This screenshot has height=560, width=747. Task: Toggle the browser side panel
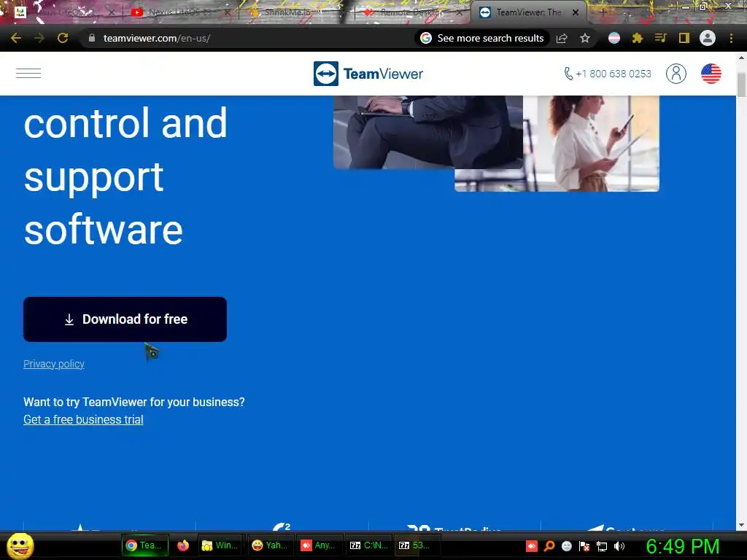684,38
